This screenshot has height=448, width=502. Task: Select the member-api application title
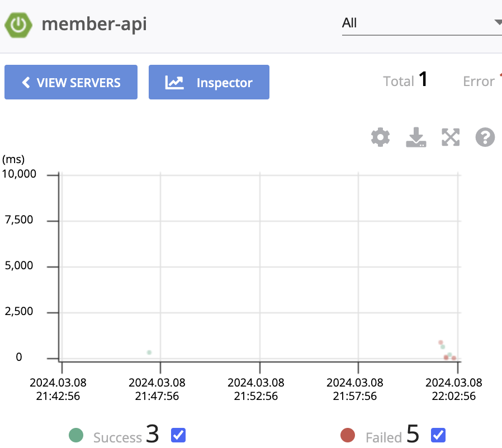(x=94, y=25)
